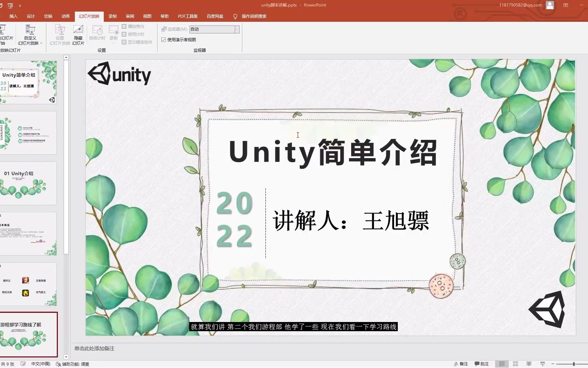Click the 中文(中国) language indicator

[41, 364]
